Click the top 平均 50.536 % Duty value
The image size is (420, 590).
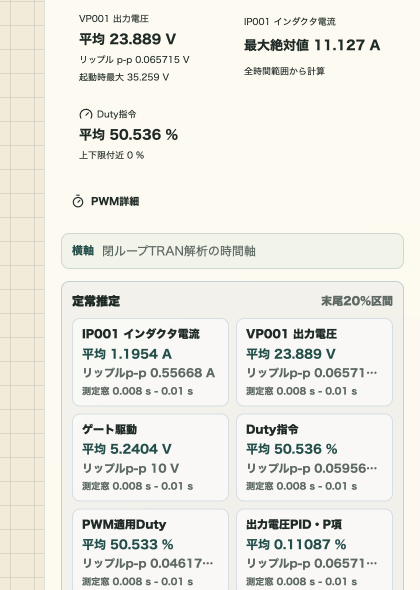(128, 134)
